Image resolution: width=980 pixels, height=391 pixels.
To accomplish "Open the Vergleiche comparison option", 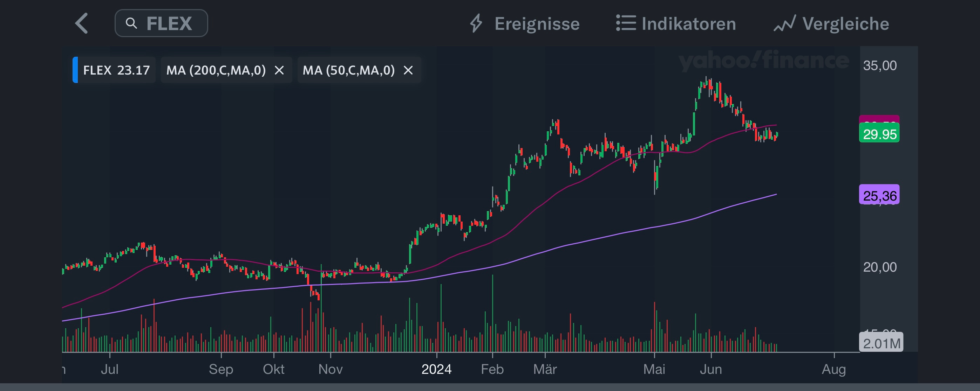I will tap(845, 24).
